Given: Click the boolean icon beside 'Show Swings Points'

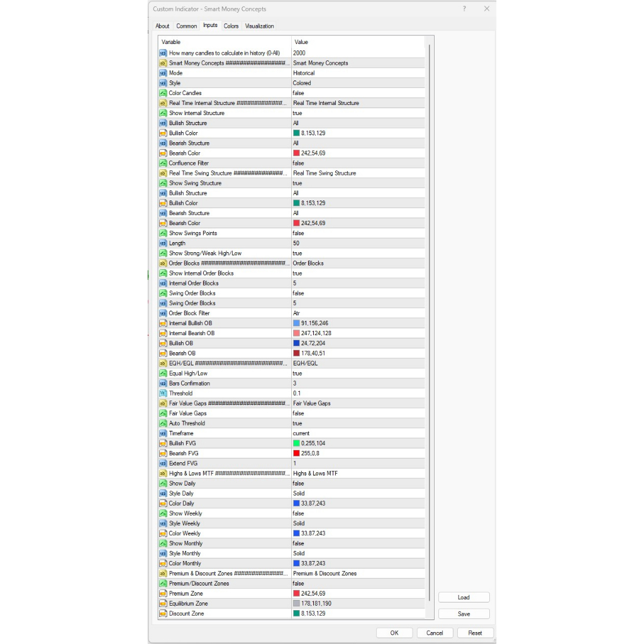Looking at the screenshot, I should (x=163, y=233).
